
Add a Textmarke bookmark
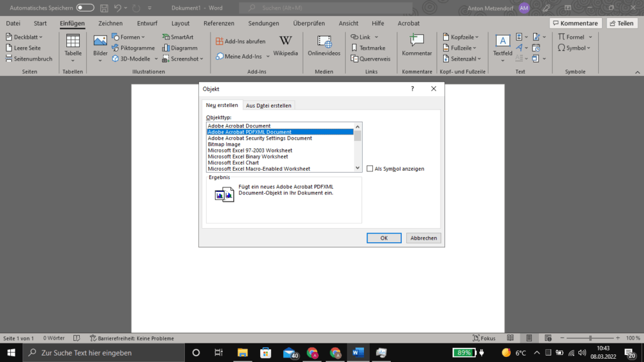click(x=368, y=48)
